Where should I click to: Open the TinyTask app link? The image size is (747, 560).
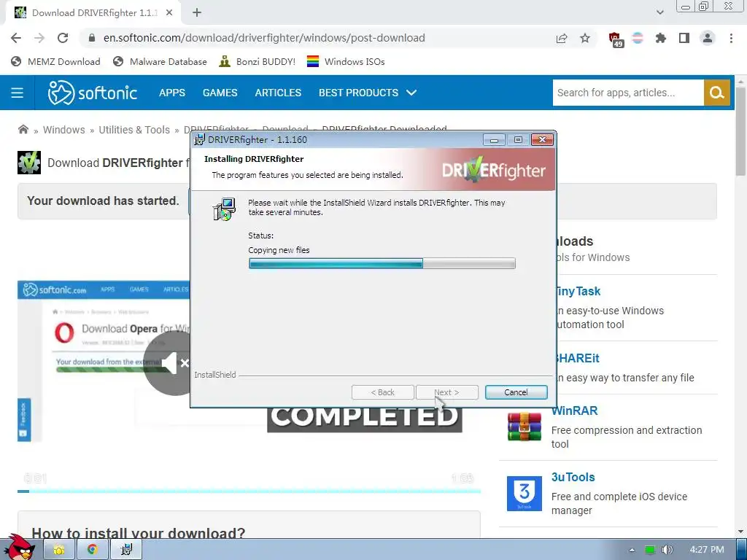click(x=578, y=292)
